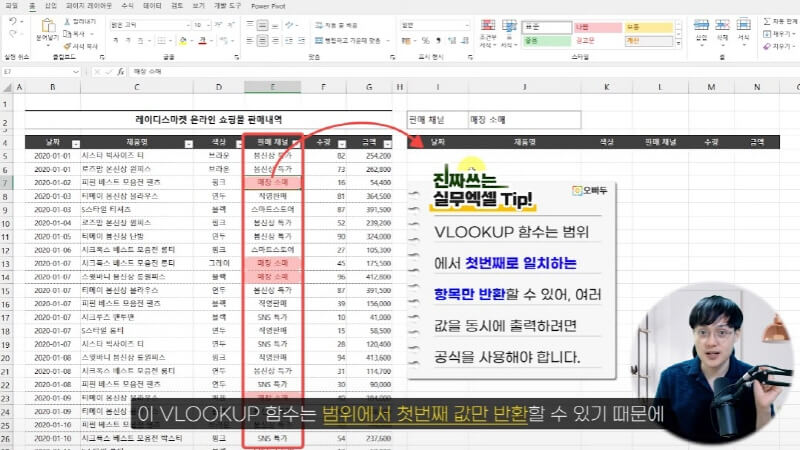
Task: Click the Fill (채우기) icon
Action: 767,34
